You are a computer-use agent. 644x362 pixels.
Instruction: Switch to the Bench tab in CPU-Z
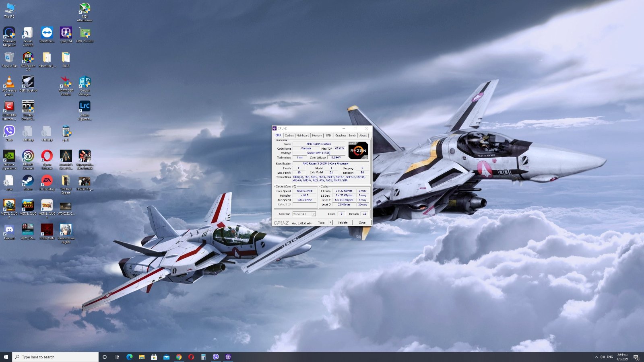352,136
